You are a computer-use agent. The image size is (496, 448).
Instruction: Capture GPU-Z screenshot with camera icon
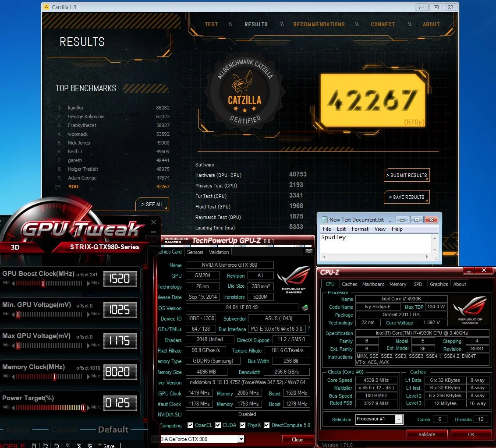pyautogui.click(x=309, y=251)
